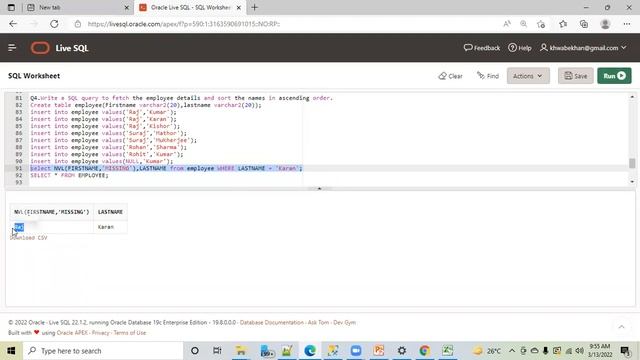
Task: Open the browser profile avatar
Action: (x=605, y=24)
